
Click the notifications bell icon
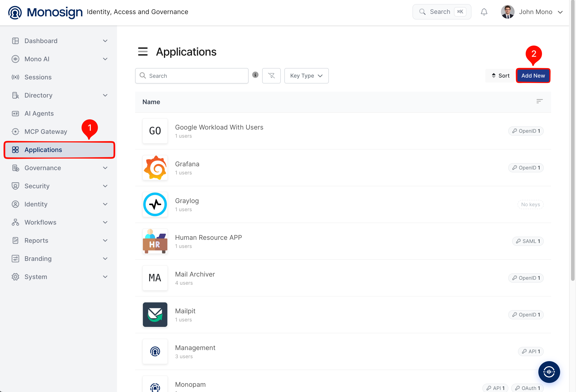click(x=484, y=12)
